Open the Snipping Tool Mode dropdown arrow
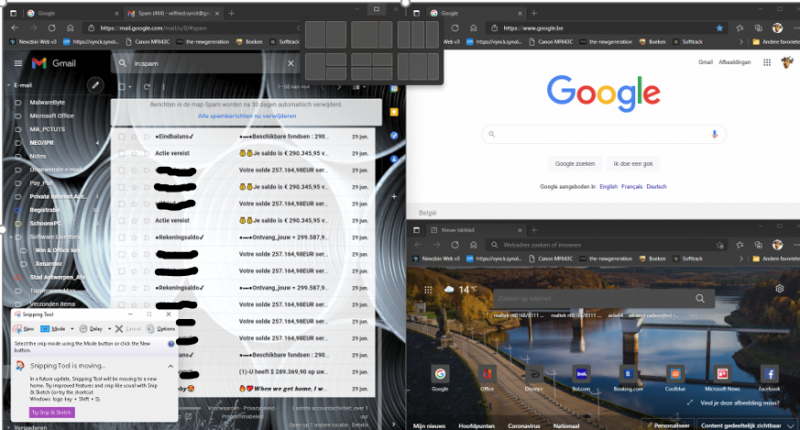Image resolution: width=800 pixels, height=430 pixels. pos(73,328)
